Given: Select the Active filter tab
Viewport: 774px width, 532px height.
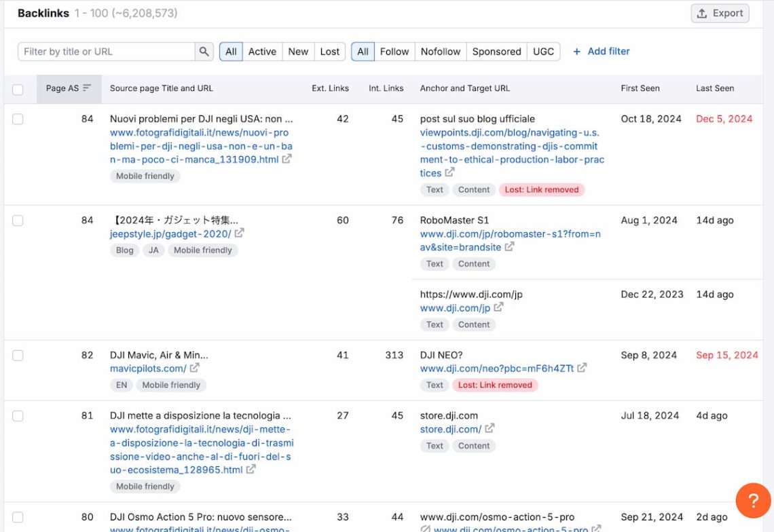Looking at the screenshot, I should tap(262, 52).
